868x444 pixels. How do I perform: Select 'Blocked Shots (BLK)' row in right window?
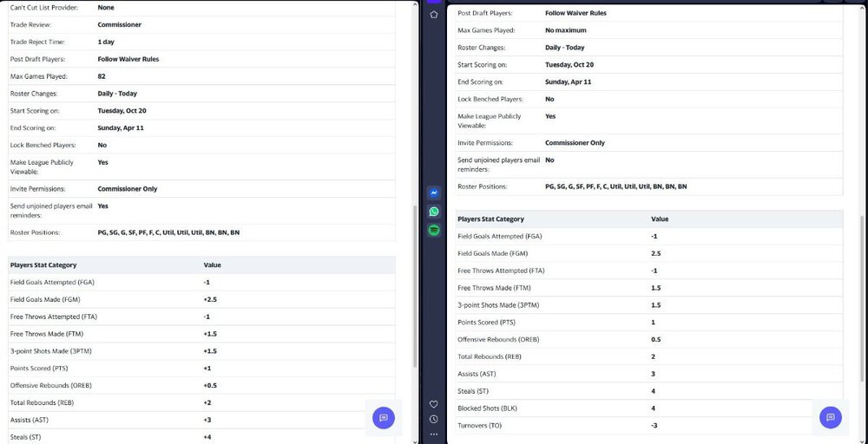pos(649,408)
